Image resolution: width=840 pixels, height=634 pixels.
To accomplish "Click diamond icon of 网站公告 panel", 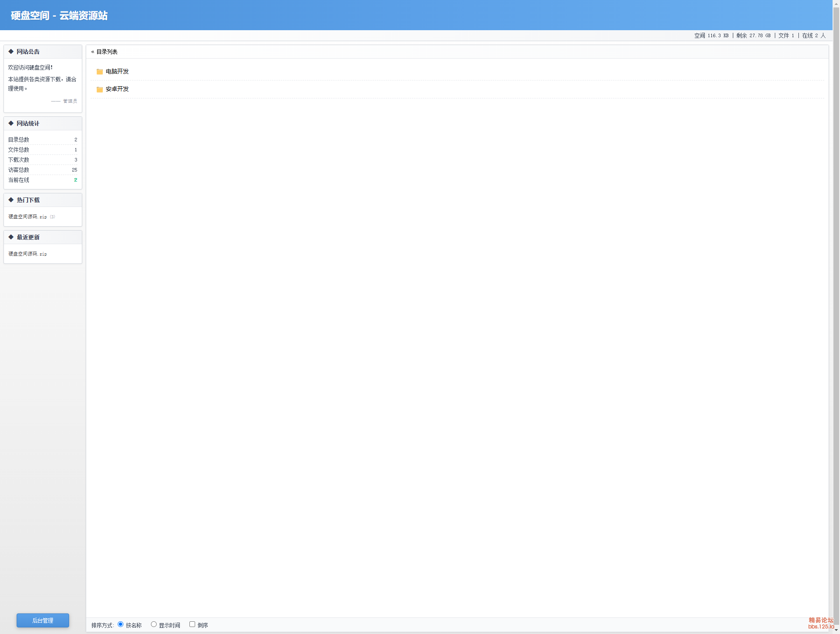I will [11, 52].
